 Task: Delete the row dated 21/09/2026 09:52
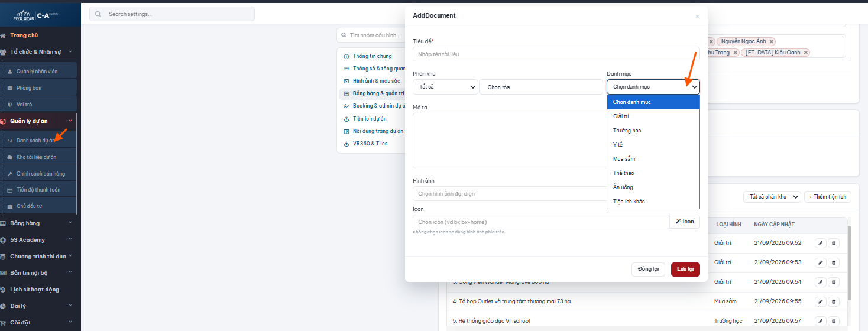[x=834, y=242]
